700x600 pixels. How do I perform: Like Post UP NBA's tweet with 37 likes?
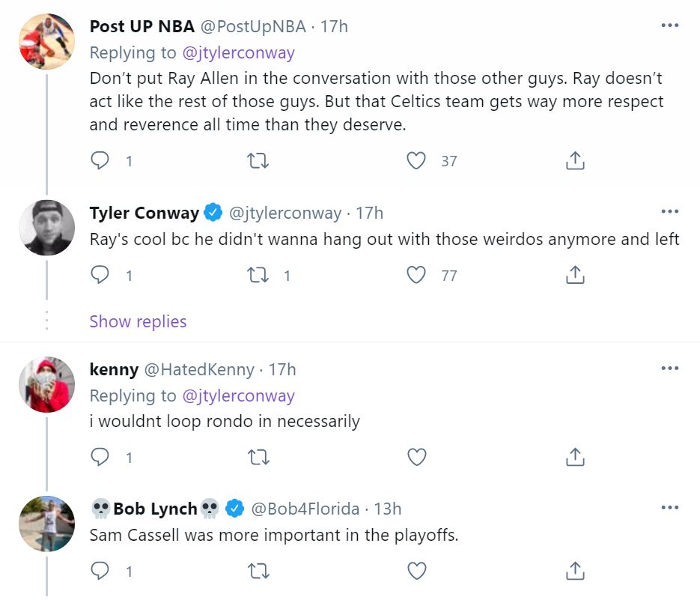coord(416,161)
